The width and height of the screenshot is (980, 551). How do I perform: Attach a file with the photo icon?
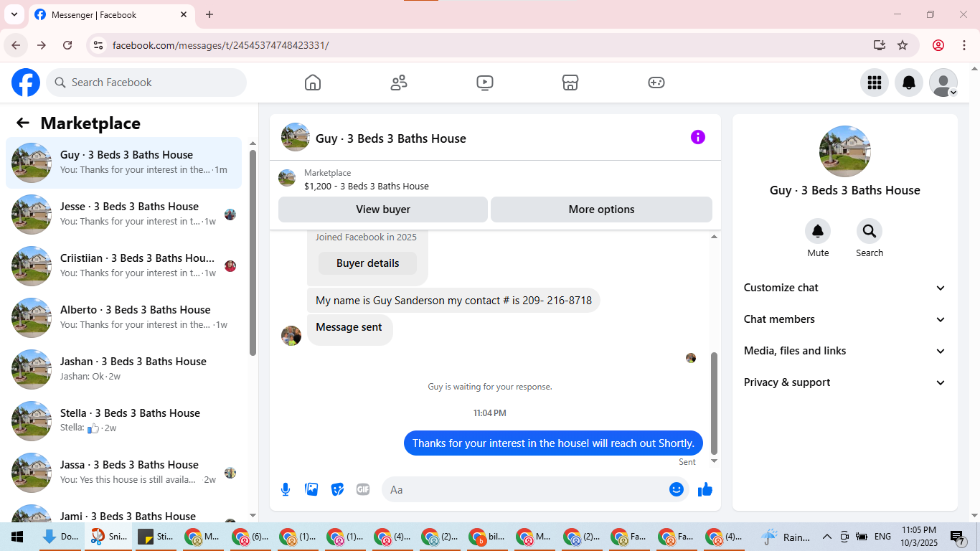coord(311,489)
